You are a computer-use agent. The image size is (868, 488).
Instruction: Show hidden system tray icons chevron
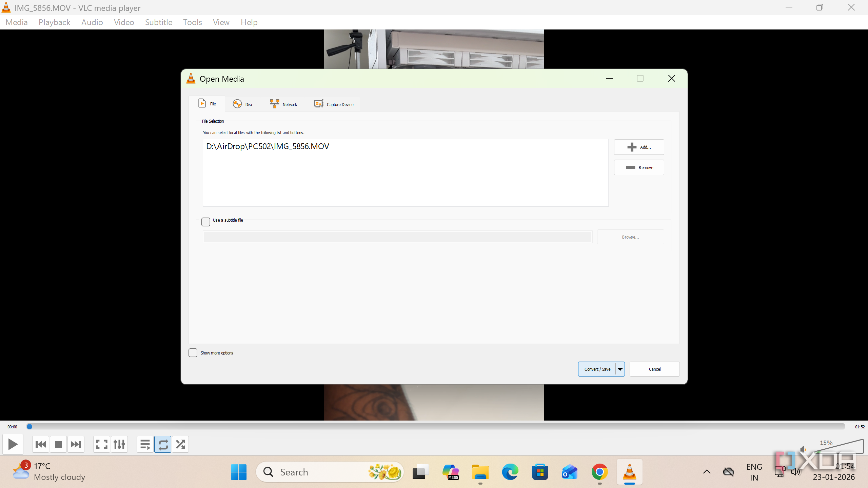coord(707,472)
